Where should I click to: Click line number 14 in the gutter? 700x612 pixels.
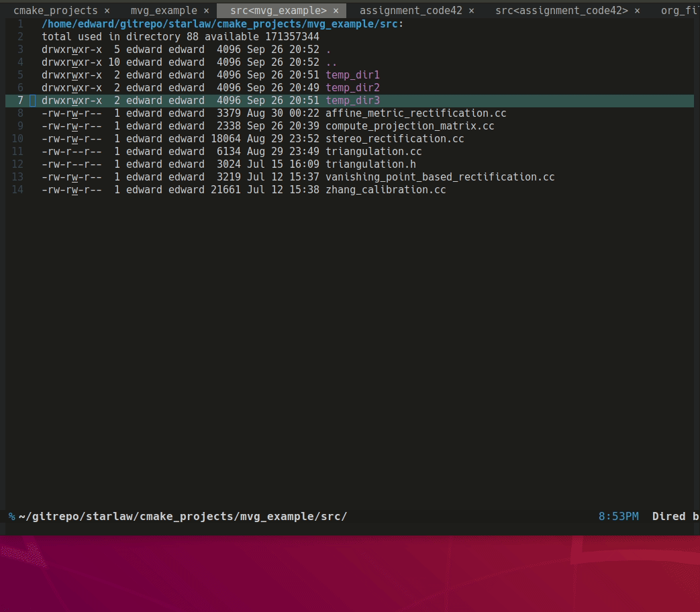coord(17,190)
